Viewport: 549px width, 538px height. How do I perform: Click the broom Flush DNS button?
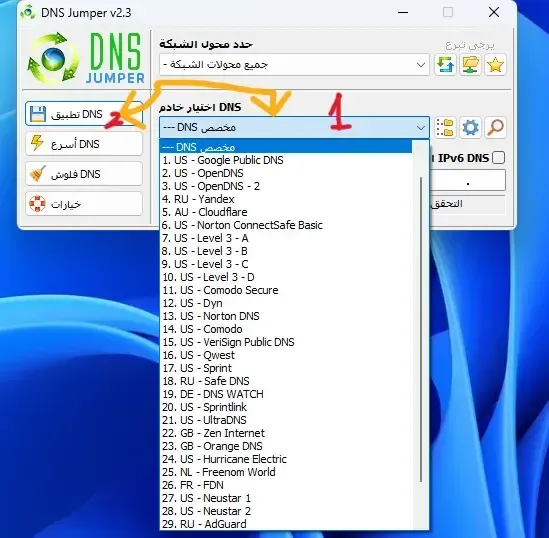pos(84,174)
